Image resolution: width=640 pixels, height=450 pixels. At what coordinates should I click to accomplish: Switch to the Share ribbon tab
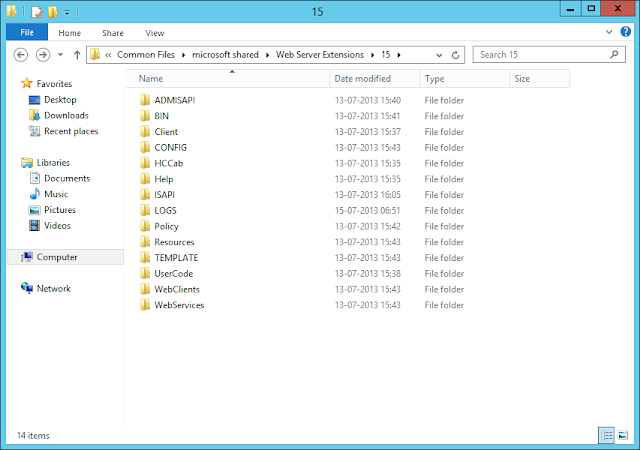[x=113, y=33]
